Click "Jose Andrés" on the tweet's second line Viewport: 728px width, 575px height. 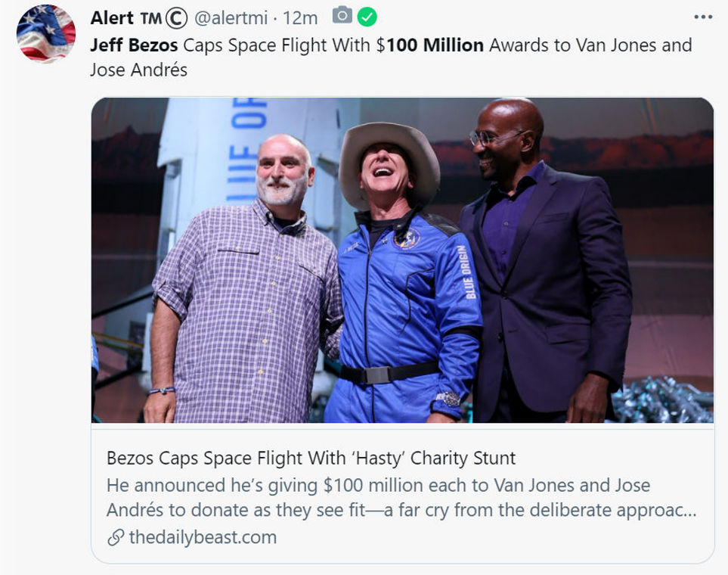[x=138, y=70]
